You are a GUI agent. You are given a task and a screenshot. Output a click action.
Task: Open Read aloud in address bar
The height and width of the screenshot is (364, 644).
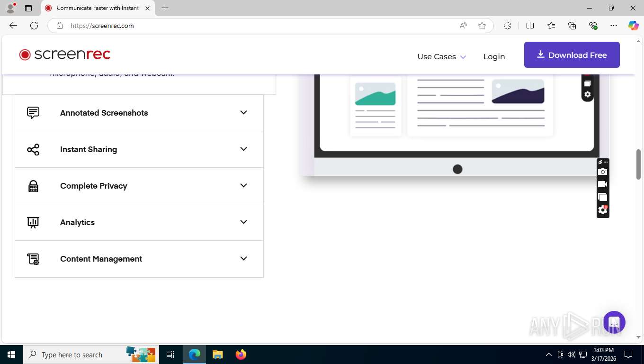(x=463, y=26)
